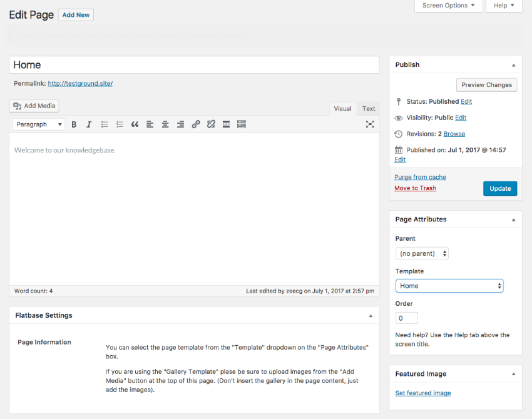Open the Paragraph format dropdown
532x419 pixels.
38,124
